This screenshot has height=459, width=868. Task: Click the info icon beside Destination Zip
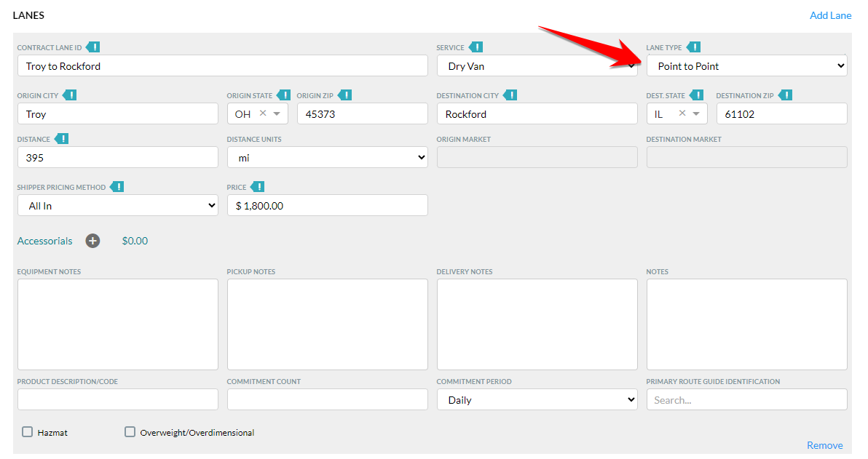(785, 95)
